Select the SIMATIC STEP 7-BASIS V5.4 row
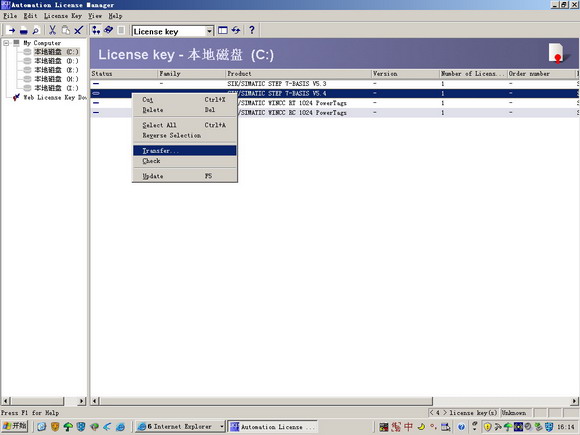Viewport: 580px width, 435px height. pos(335,93)
